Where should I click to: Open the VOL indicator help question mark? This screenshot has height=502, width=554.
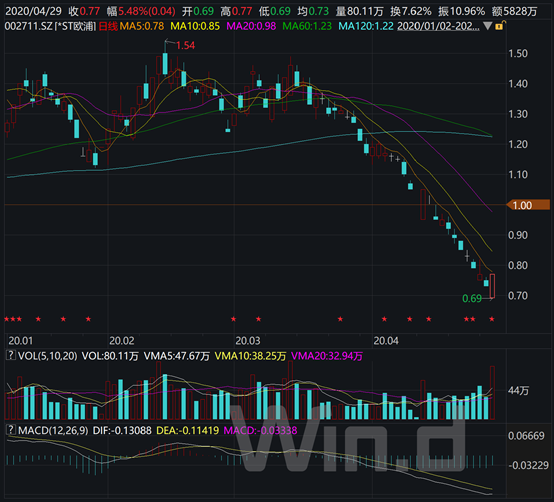(x=11, y=355)
